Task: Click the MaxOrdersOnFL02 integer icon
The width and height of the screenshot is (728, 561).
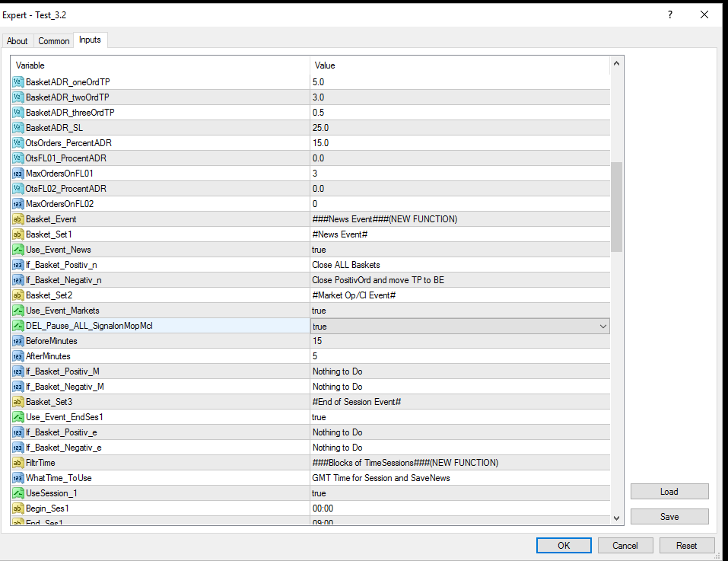Action: click(17, 204)
